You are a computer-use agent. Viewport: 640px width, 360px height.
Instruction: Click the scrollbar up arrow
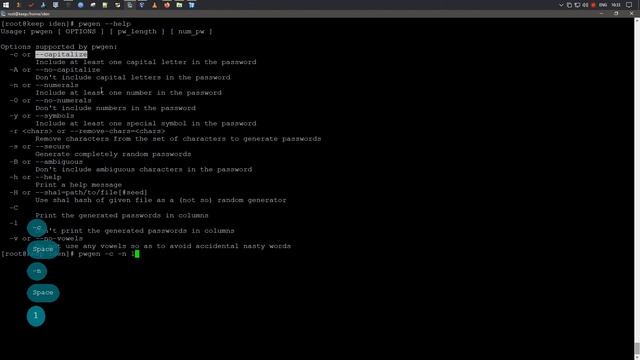pyautogui.click(x=637, y=20)
